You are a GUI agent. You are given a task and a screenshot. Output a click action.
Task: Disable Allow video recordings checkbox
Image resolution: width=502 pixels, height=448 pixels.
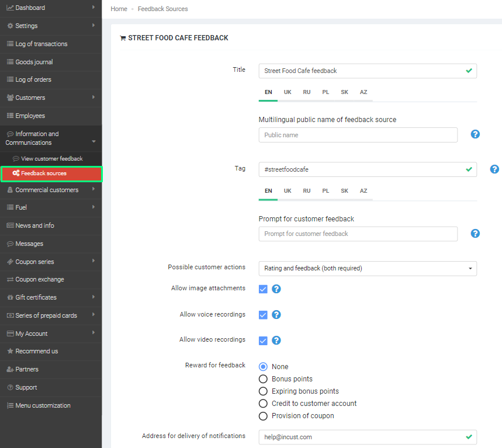pos(263,341)
